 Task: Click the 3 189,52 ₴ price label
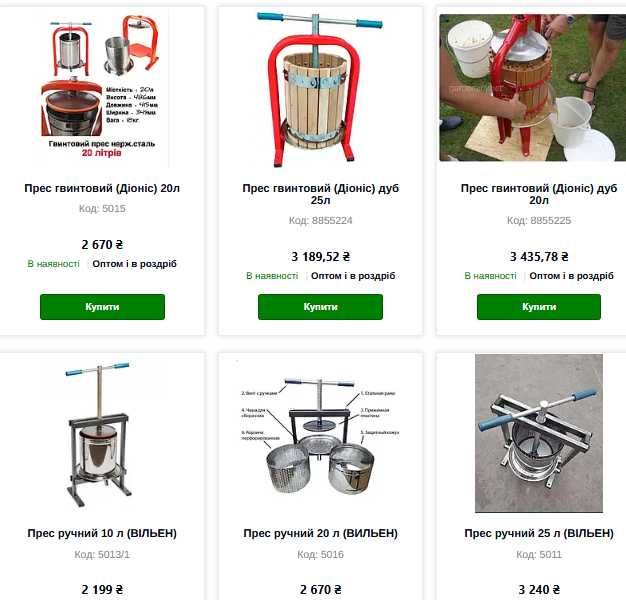(320, 256)
